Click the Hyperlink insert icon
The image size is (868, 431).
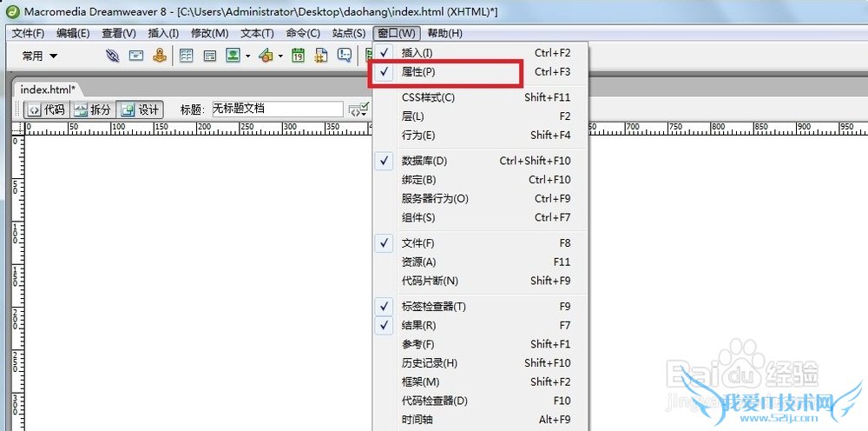[113, 56]
